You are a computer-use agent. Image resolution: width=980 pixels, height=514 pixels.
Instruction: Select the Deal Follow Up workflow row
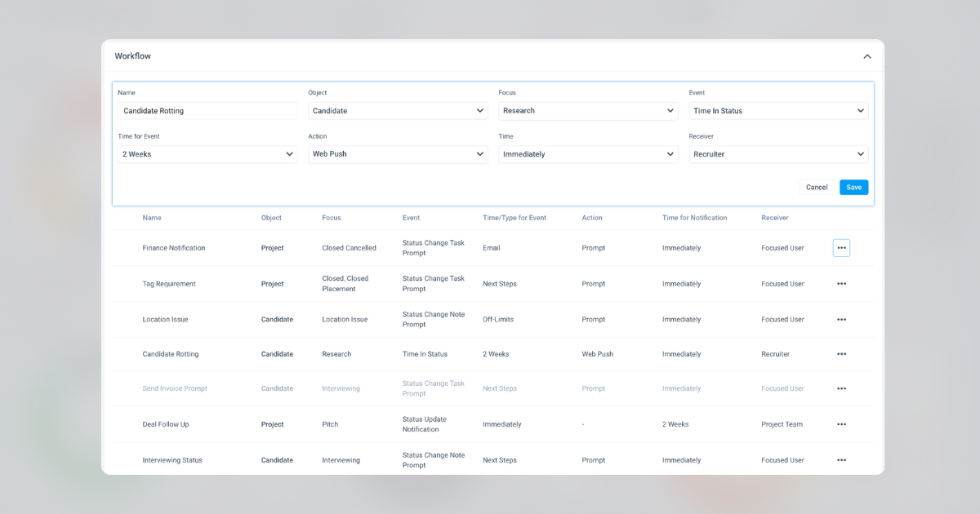[x=493, y=424]
